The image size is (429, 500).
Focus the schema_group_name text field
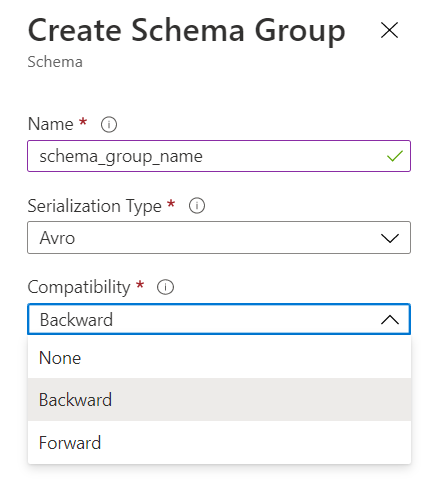coord(219,156)
